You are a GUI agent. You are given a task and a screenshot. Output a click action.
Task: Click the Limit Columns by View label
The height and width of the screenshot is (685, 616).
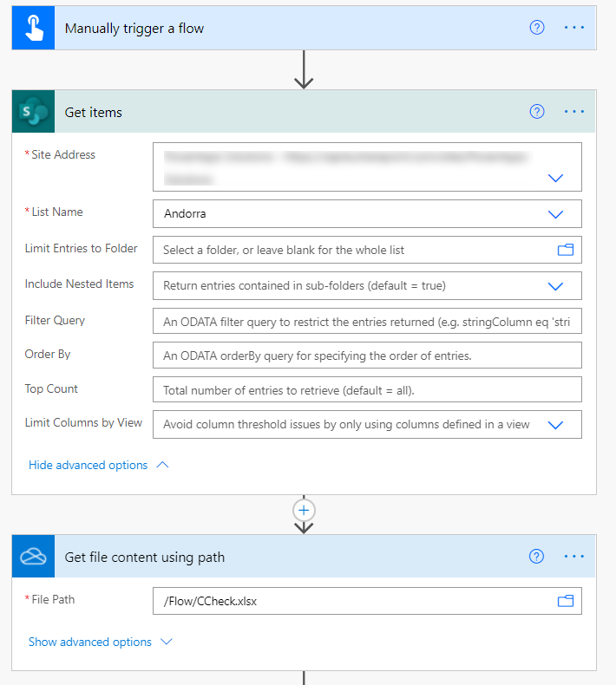click(x=83, y=423)
